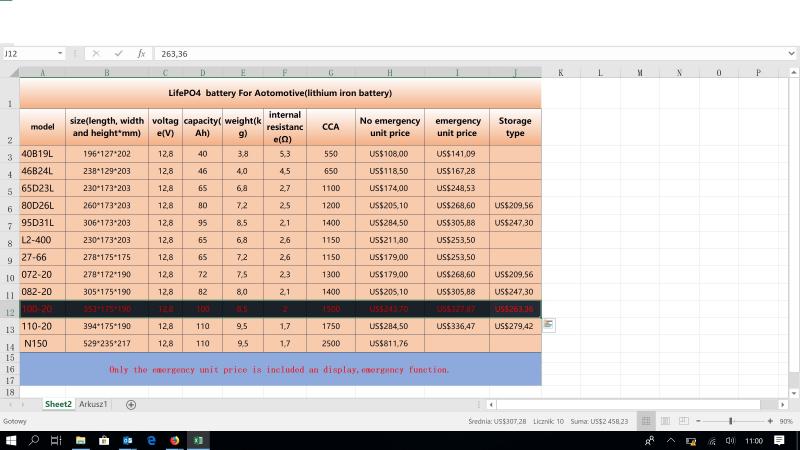Adjust the zoom slider in status bar

tap(731, 421)
